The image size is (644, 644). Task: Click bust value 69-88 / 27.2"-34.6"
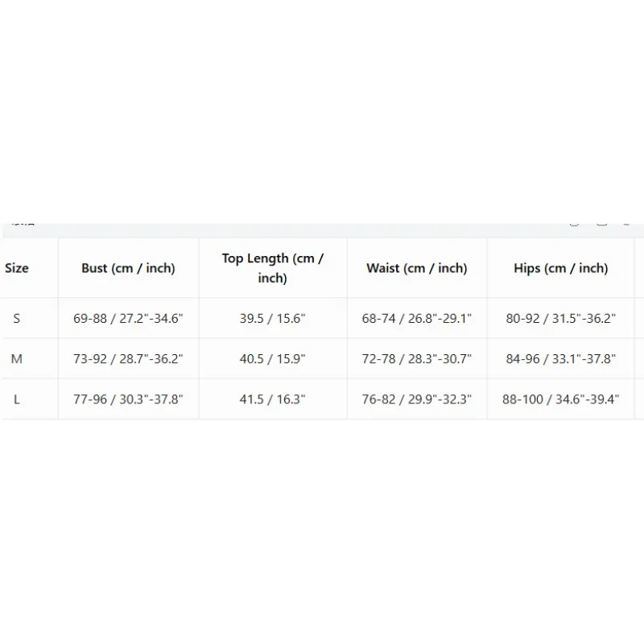pyautogui.click(x=128, y=318)
